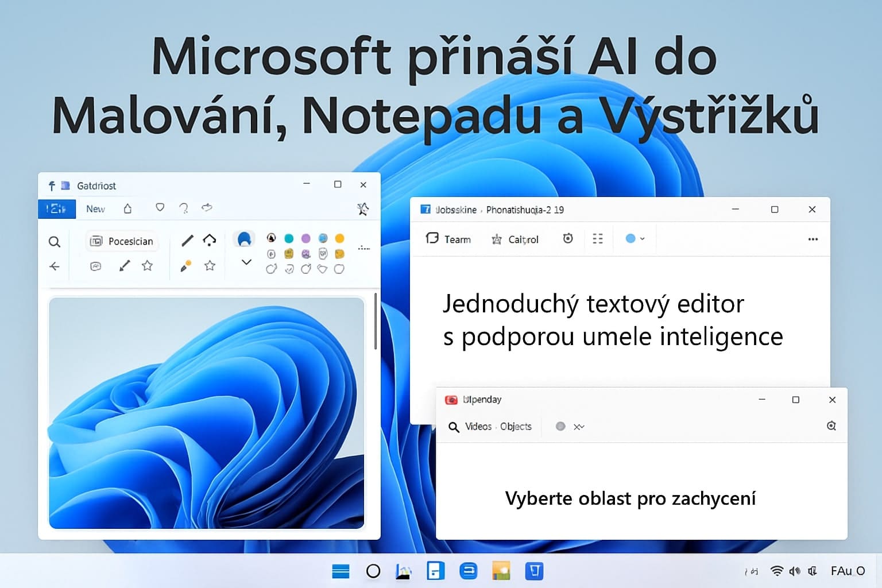Open Copilot via the sparkle icon in Paint
The height and width of the screenshot is (588, 882).
[362, 210]
